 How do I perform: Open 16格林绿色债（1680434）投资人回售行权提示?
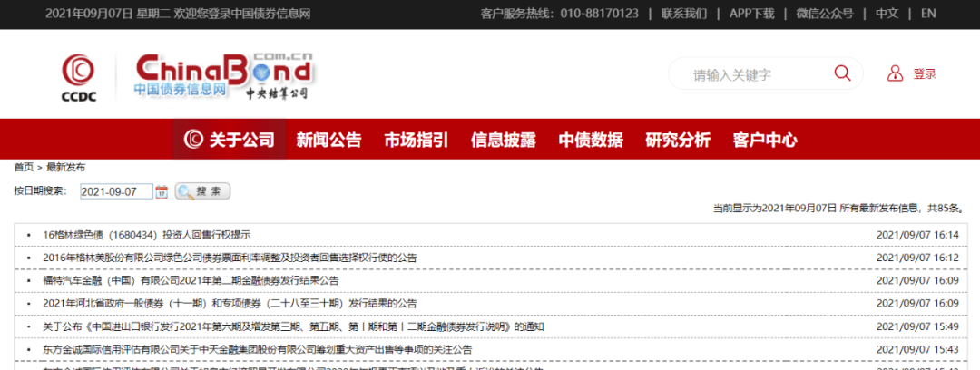tap(147, 235)
